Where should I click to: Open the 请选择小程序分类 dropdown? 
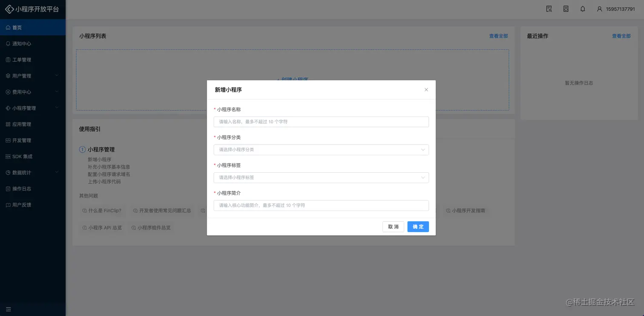pyautogui.click(x=321, y=150)
